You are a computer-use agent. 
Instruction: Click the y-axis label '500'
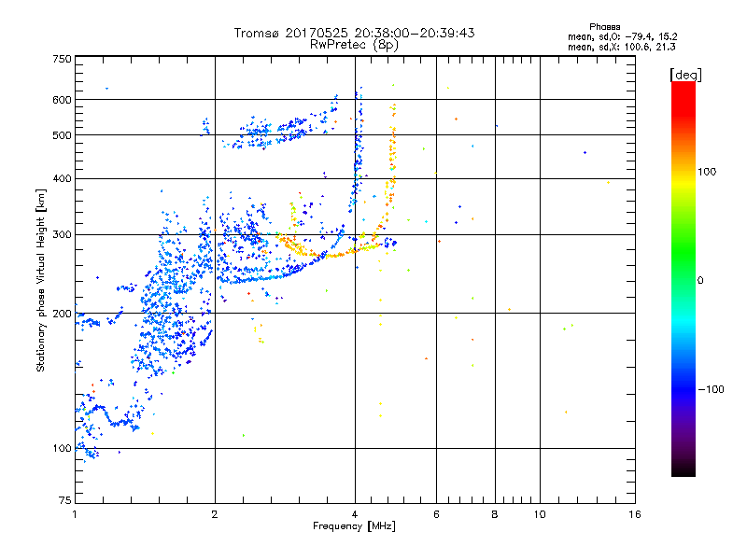tap(62, 135)
